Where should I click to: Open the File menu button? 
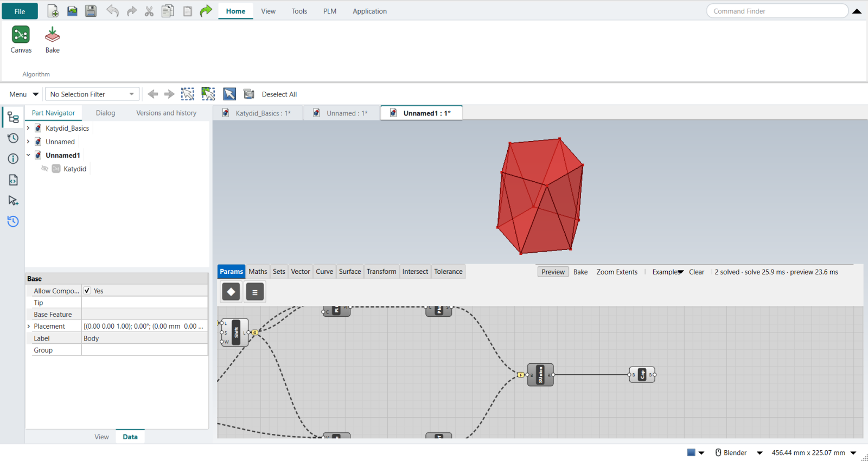pyautogui.click(x=20, y=11)
